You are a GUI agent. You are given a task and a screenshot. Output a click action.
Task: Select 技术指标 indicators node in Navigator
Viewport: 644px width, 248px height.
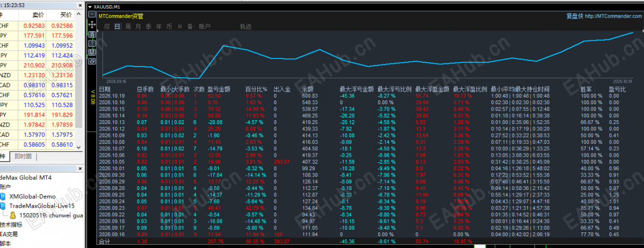(11, 224)
